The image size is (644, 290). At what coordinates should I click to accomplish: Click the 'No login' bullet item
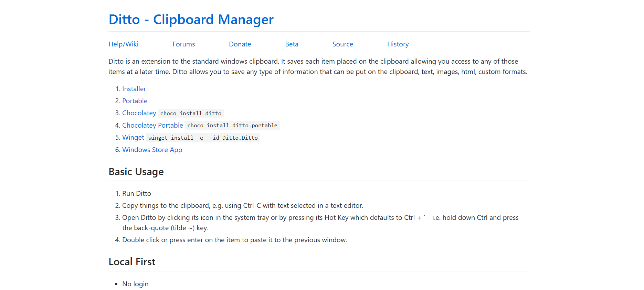[135, 284]
